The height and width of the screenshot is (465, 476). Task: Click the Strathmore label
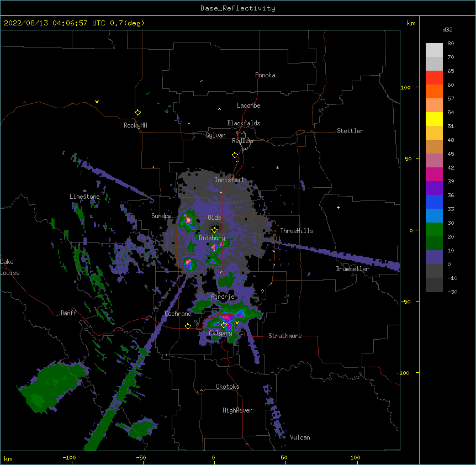tap(285, 336)
